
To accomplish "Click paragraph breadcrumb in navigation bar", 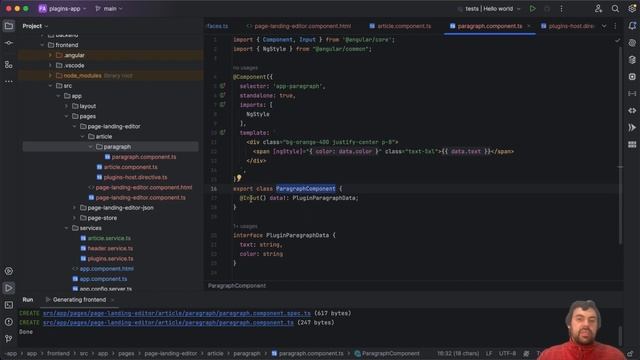I will (247, 353).
